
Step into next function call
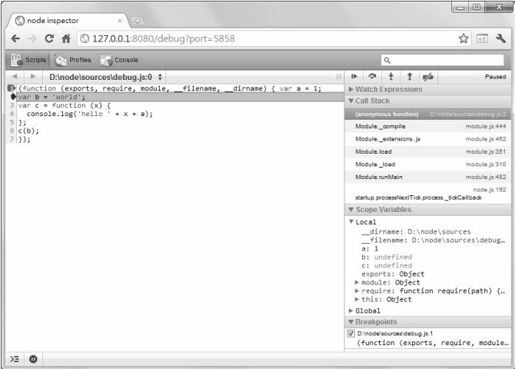click(x=391, y=77)
